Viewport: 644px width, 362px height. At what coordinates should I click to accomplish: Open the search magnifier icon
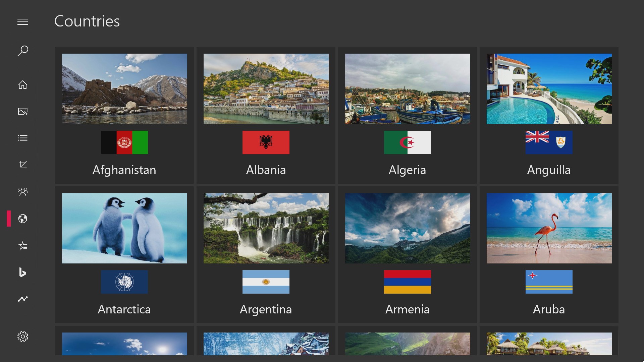[23, 51]
